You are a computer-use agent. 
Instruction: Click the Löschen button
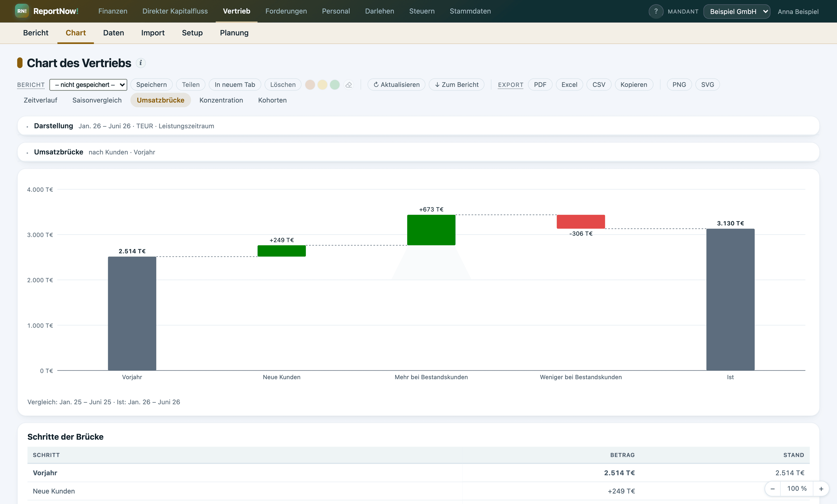click(283, 85)
